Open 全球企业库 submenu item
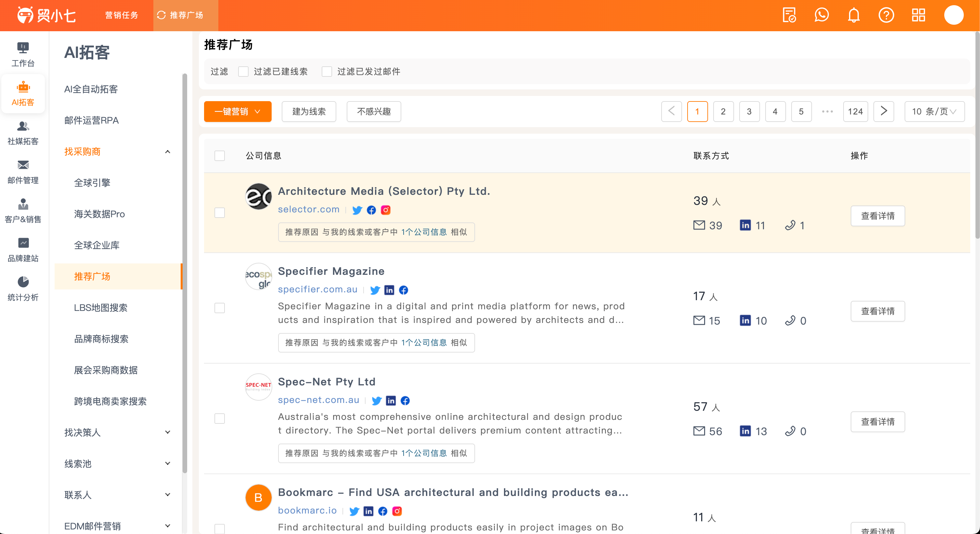 [x=97, y=245]
